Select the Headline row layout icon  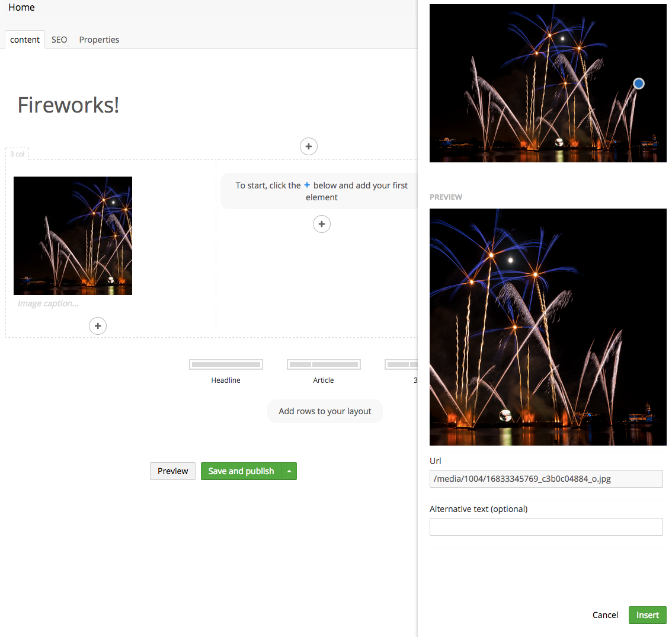[x=226, y=364]
